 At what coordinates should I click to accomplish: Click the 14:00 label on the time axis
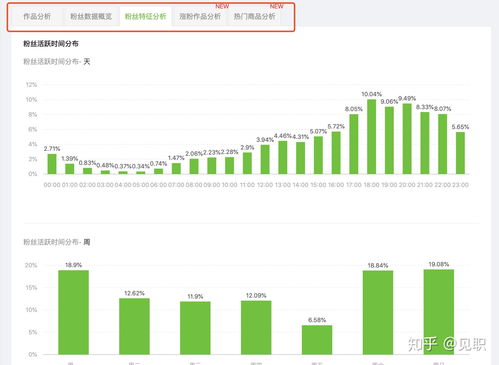[300, 185]
